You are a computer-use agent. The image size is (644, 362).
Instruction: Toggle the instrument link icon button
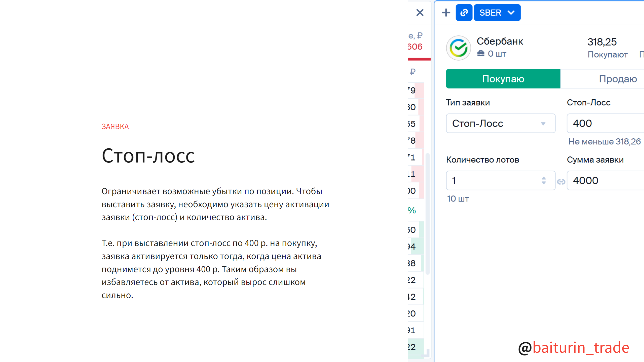[464, 13]
